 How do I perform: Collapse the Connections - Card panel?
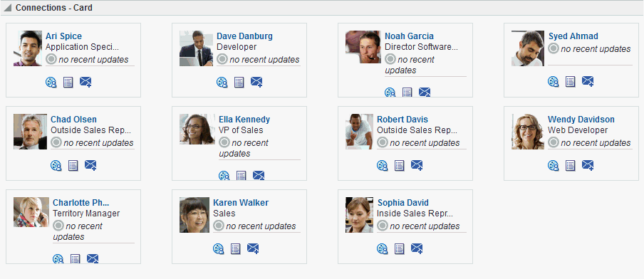(x=7, y=8)
